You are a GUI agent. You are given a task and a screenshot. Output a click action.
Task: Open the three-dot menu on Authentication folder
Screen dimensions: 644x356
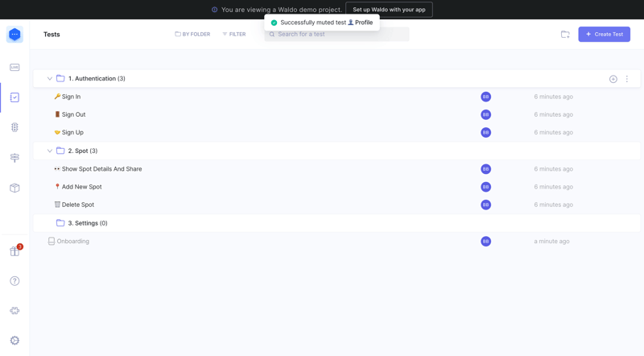click(627, 79)
